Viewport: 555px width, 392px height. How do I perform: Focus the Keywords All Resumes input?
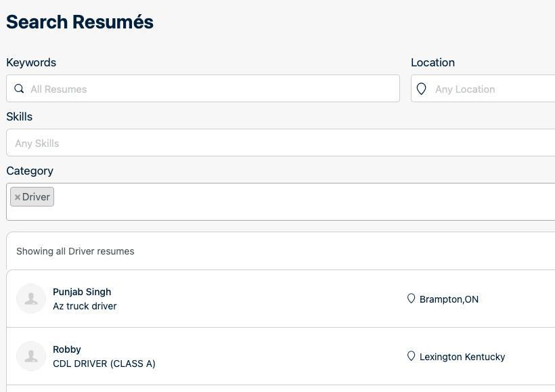pyautogui.click(x=203, y=89)
